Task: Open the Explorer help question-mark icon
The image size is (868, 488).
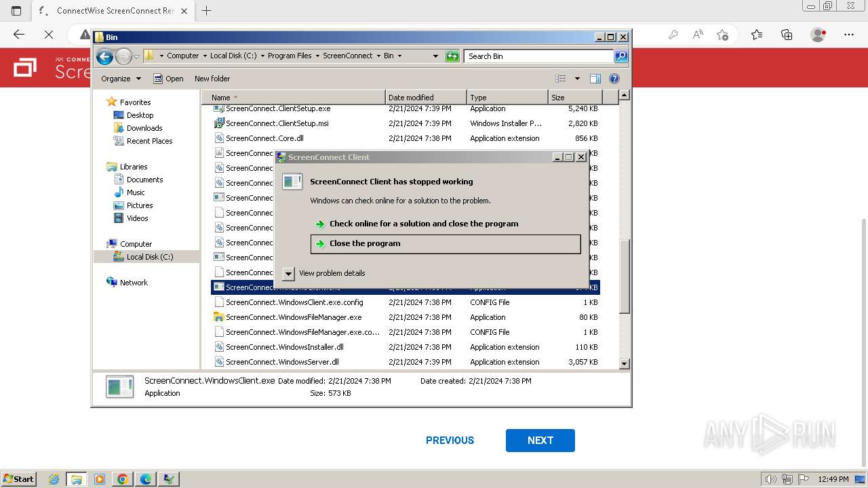Action: coord(614,79)
